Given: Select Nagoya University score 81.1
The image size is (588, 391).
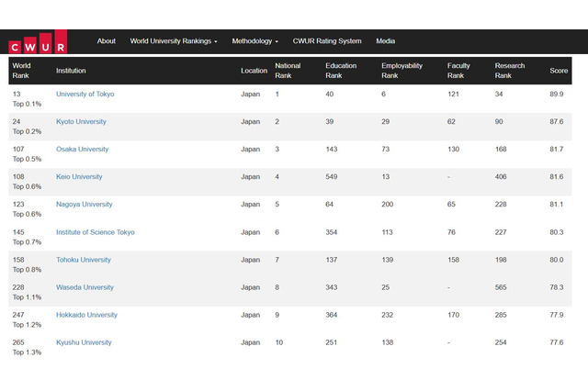Looking at the screenshot, I should click(557, 205).
